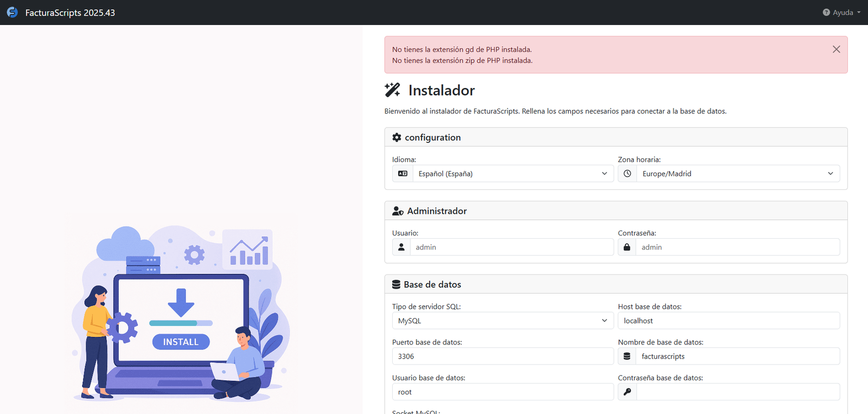
Task: Click the 'Zona horaria:' label
Action: coord(639,160)
